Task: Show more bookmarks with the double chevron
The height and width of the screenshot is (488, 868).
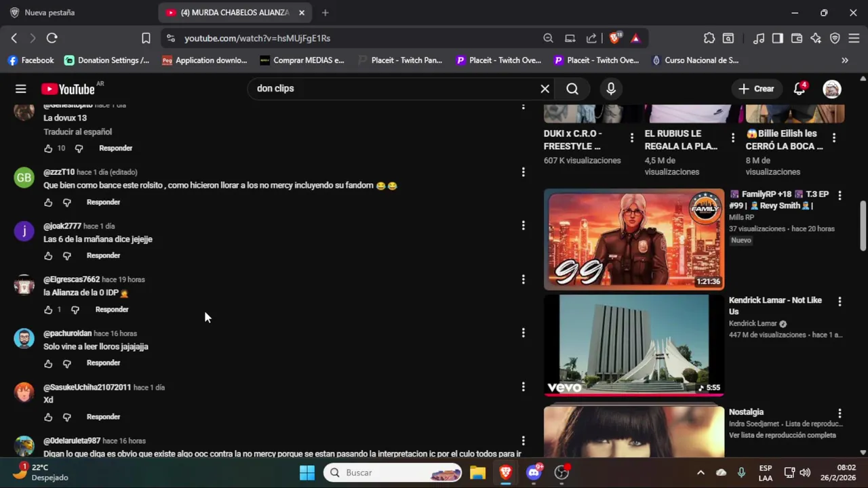Action: coord(844,60)
